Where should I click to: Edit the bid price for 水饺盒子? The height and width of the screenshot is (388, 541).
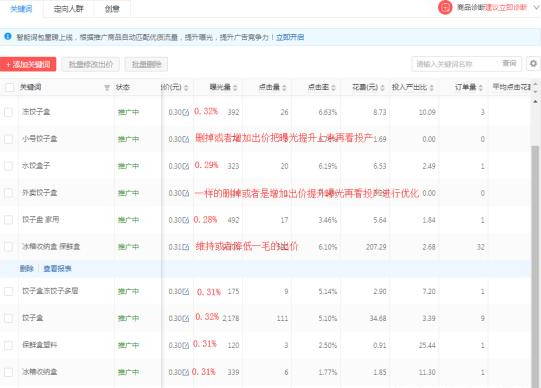[186, 166]
